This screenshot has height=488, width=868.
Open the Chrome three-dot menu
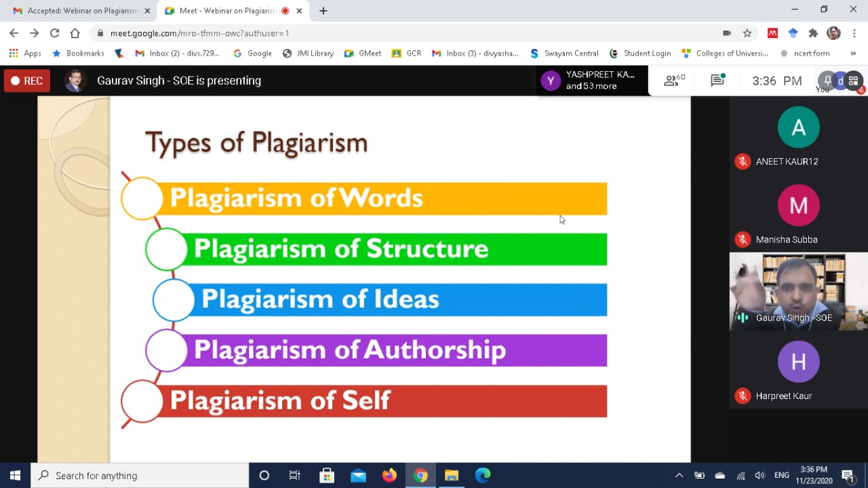pos(854,33)
